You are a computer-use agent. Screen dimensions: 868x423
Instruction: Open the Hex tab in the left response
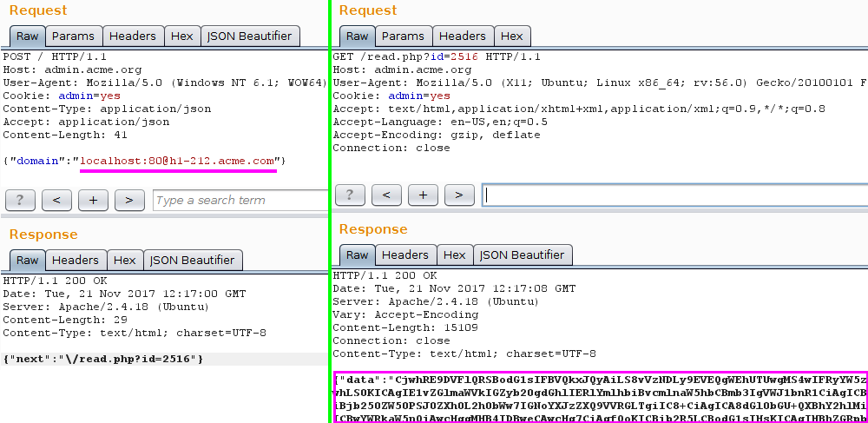[124, 261]
